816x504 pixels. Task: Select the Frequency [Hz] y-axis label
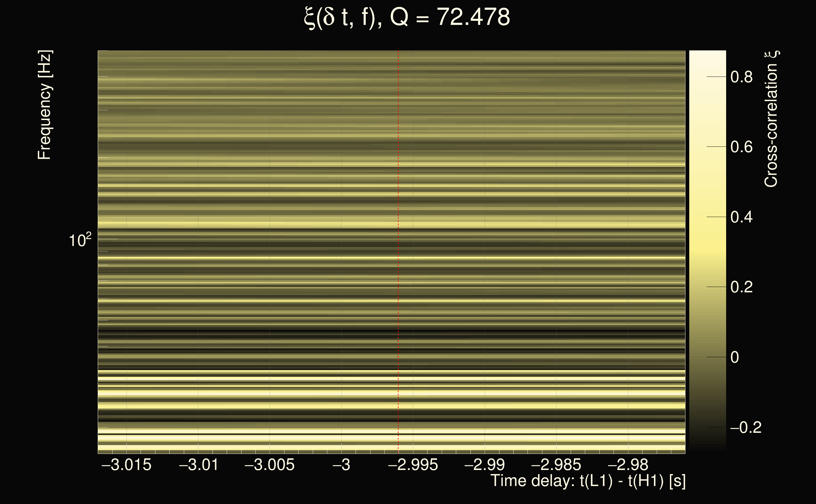click(44, 105)
